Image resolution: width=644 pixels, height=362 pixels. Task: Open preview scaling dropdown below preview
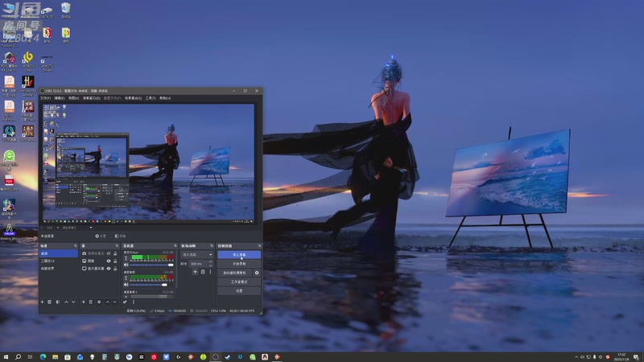click(91, 228)
